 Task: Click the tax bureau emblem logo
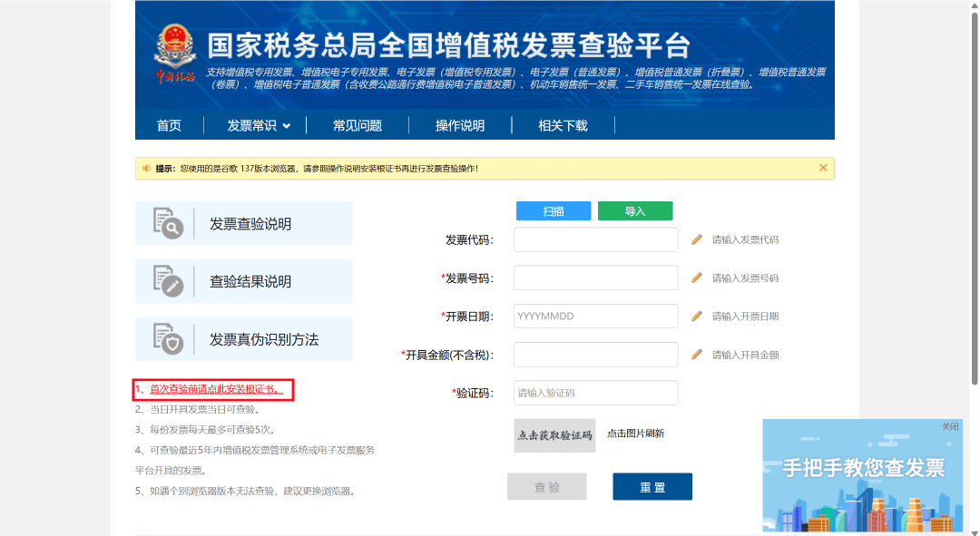(x=169, y=46)
